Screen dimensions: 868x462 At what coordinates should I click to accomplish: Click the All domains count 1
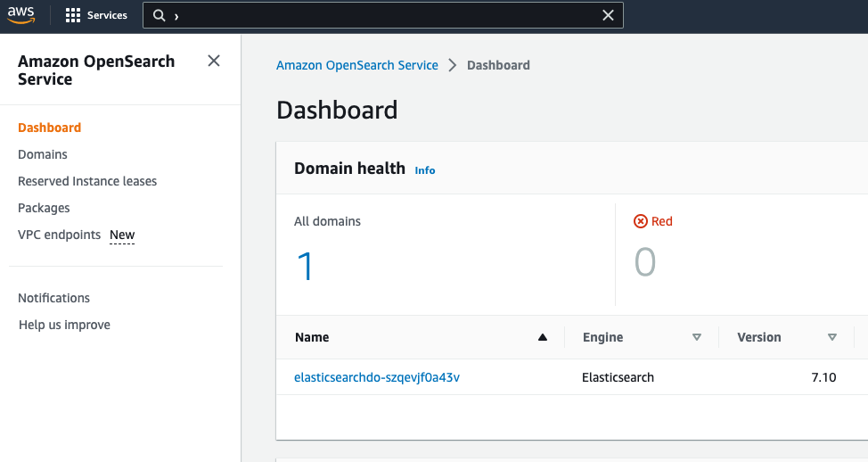[305, 267]
